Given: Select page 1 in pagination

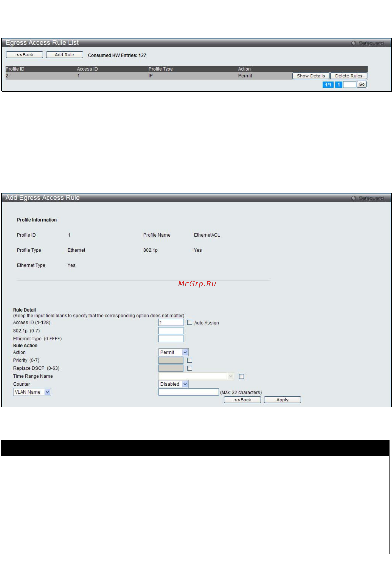Looking at the screenshot, I should tap(339, 85).
